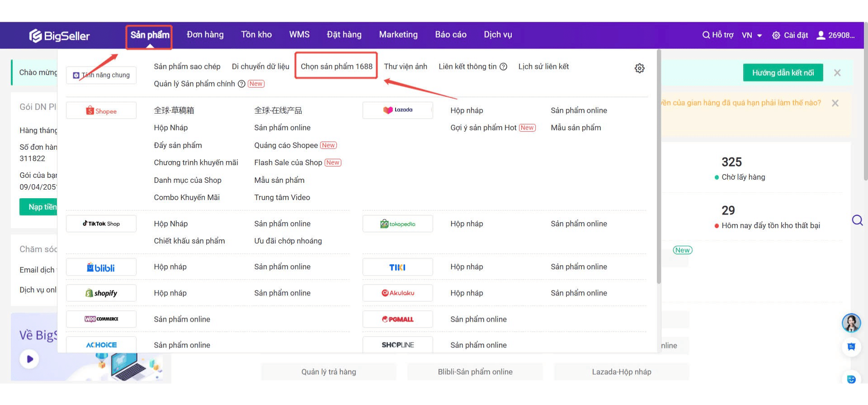
Task: Open the live support agent avatar
Action: 851,323
